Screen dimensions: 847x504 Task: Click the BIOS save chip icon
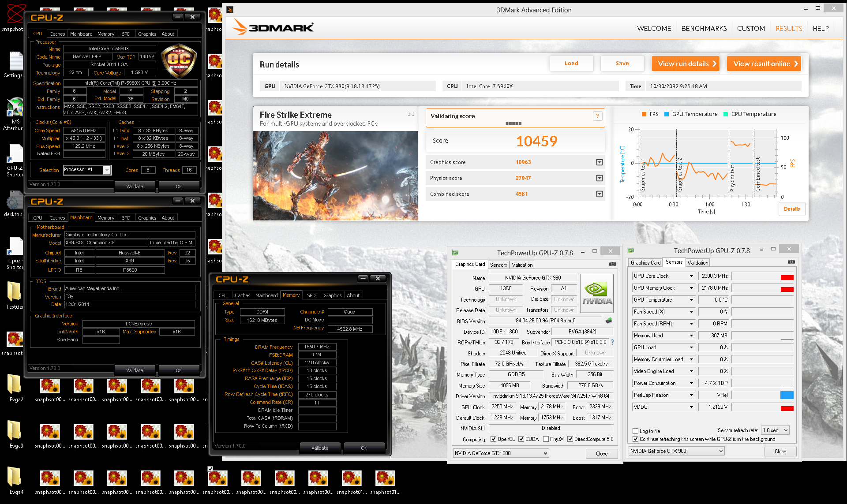(x=609, y=321)
